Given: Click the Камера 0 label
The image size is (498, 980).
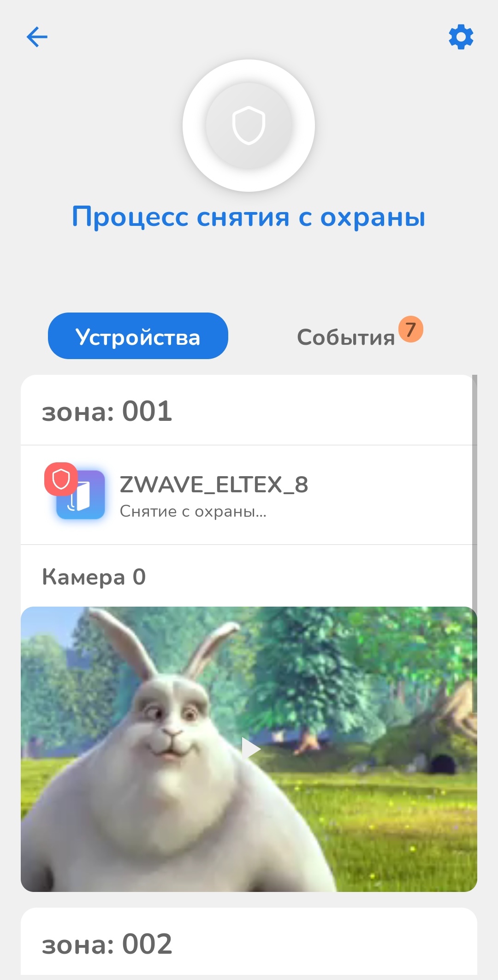Looking at the screenshot, I should click(x=94, y=577).
